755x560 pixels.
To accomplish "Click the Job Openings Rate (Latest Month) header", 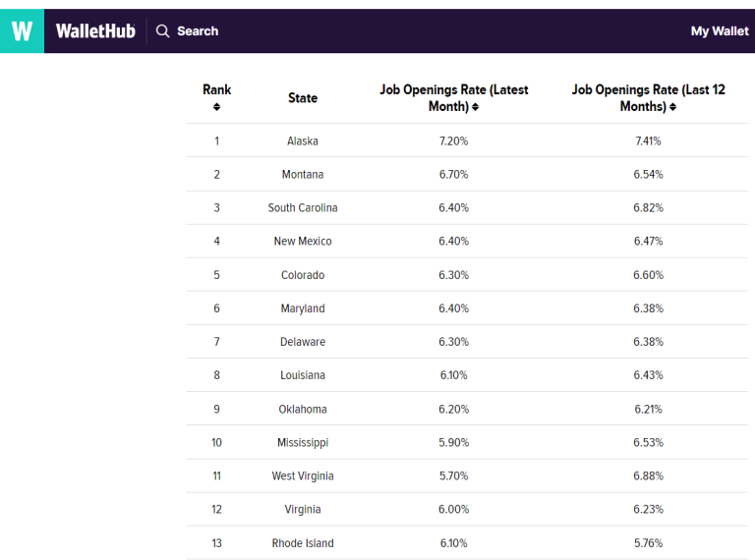I will tap(453, 90).
